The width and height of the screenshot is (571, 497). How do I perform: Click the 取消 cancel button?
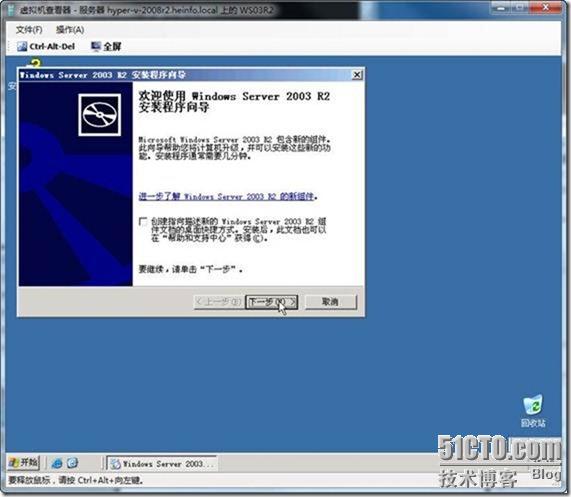330,302
